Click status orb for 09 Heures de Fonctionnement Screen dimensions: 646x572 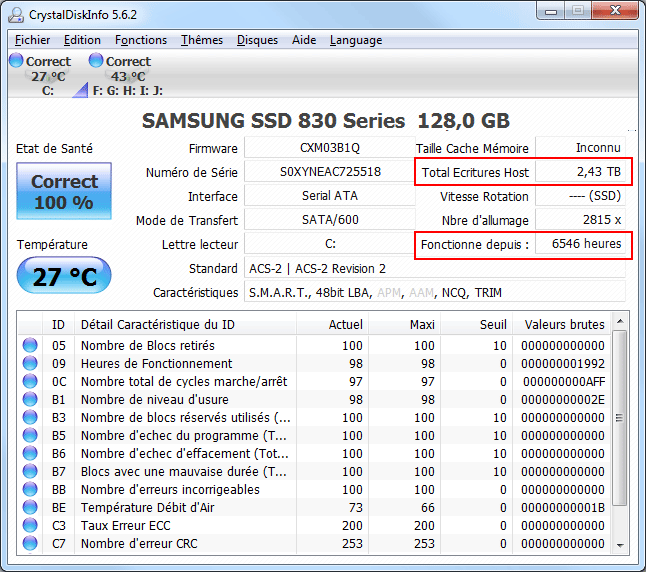click(30, 363)
